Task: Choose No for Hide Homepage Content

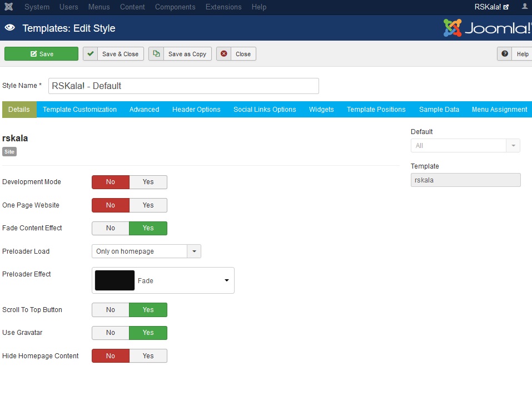Action: pyautogui.click(x=111, y=355)
